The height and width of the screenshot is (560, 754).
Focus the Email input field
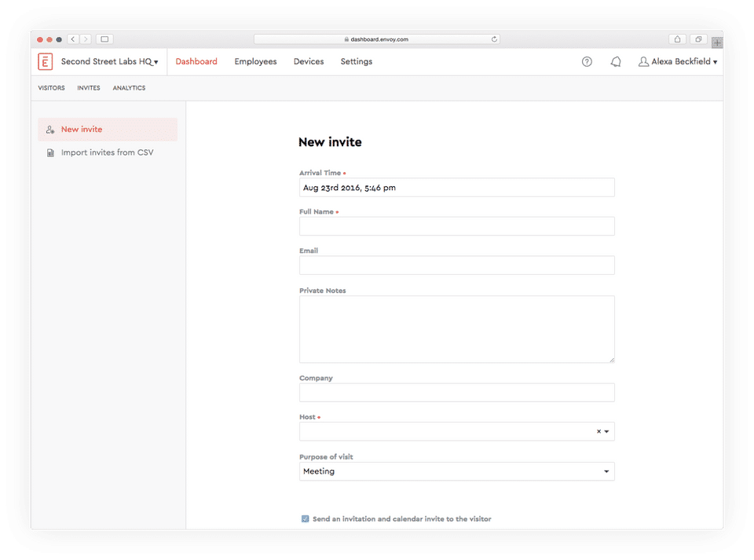457,265
